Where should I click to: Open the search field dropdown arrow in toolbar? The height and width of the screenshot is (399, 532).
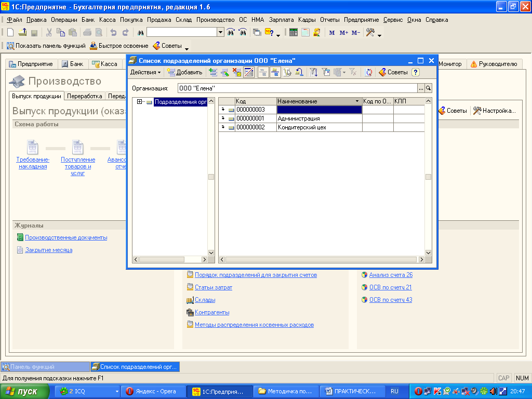[220, 33]
